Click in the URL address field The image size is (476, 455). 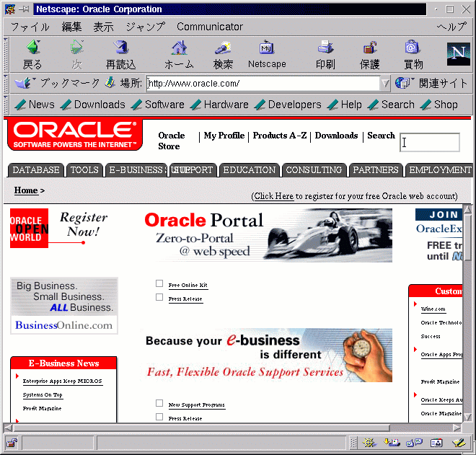point(263,83)
